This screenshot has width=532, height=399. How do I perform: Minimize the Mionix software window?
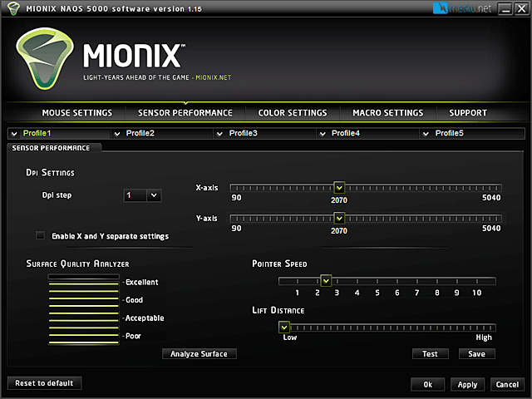tap(505, 8)
